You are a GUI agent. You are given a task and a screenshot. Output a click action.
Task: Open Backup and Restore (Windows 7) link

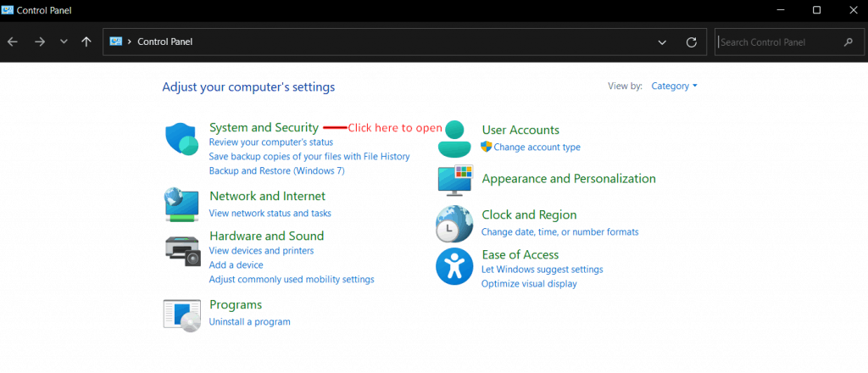coord(276,170)
